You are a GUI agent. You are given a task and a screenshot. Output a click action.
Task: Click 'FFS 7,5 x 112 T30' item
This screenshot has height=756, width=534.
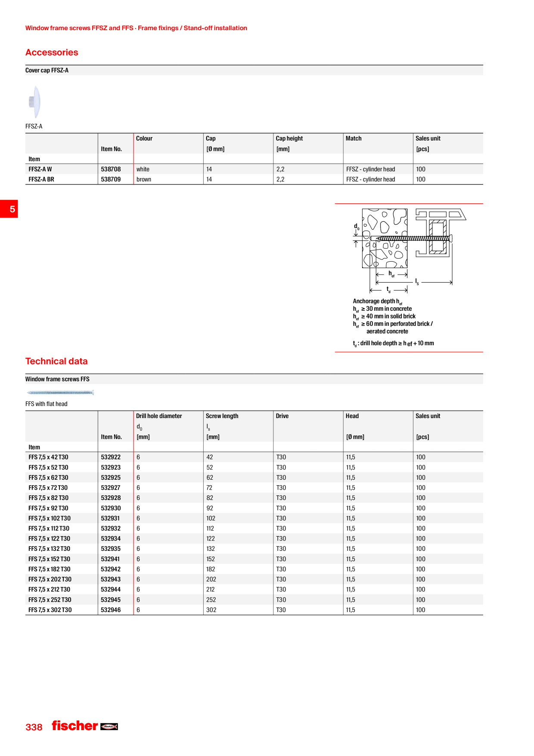pos(49,528)
